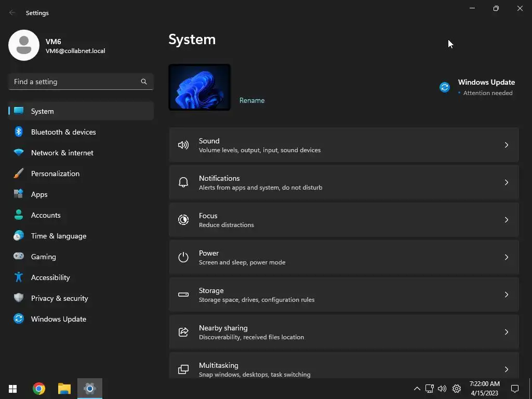Click the Network wifi icon in sidebar
This screenshot has height=399, width=532.
pyautogui.click(x=19, y=152)
